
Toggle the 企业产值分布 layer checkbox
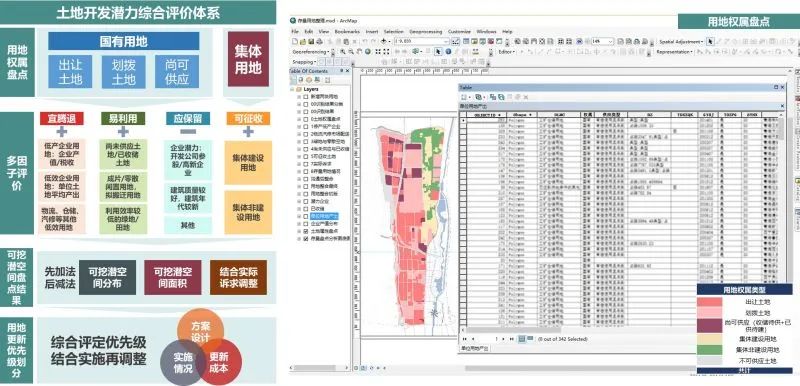[306, 224]
